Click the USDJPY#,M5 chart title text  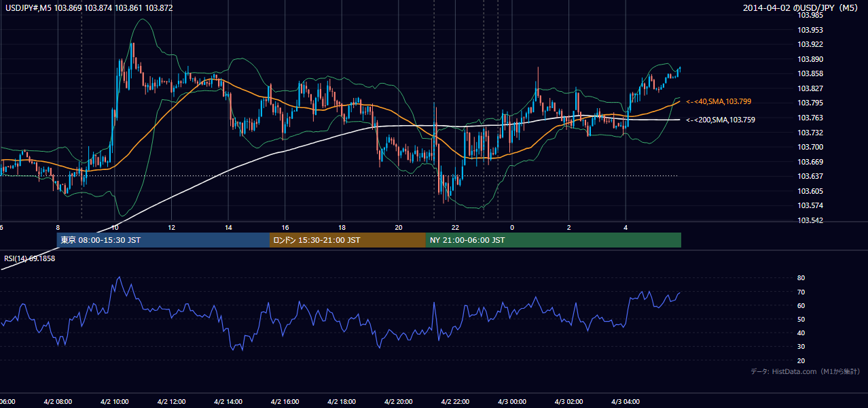pos(89,7)
